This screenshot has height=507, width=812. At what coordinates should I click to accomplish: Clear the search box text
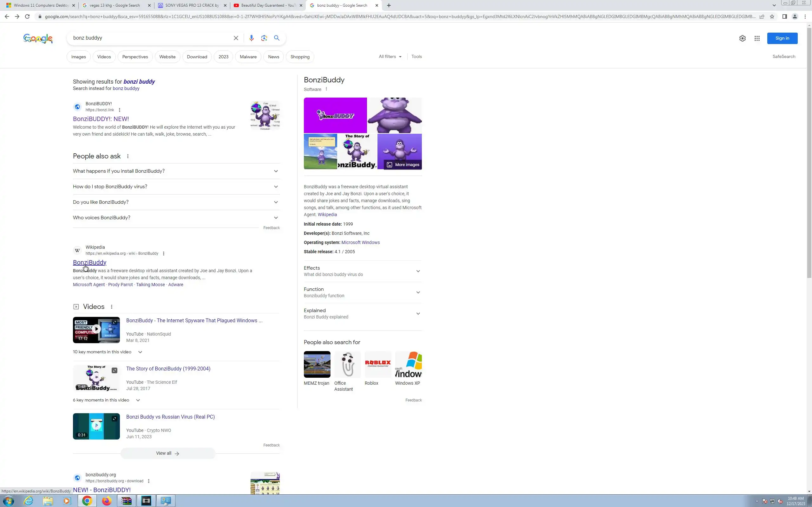[236, 38]
